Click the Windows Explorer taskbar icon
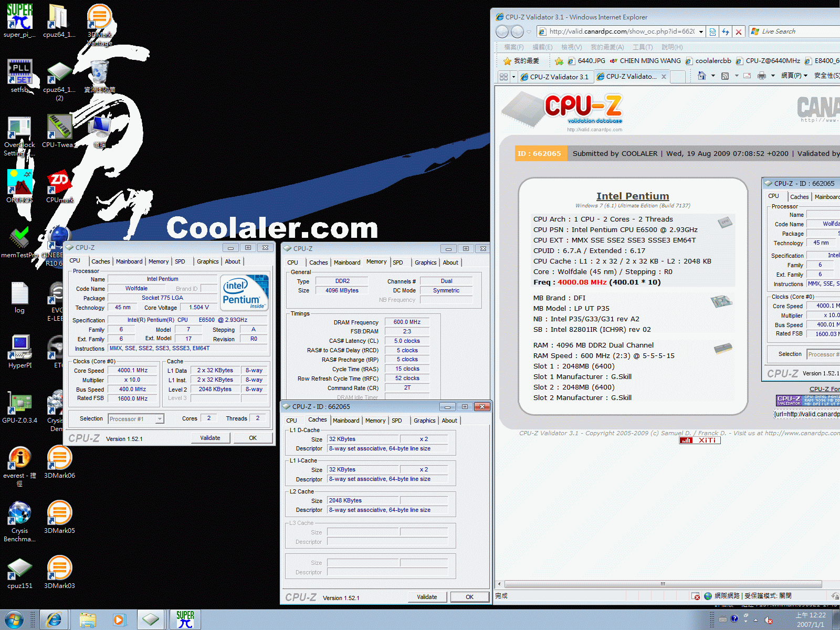840x630 pixels. (x=88, y=620)
